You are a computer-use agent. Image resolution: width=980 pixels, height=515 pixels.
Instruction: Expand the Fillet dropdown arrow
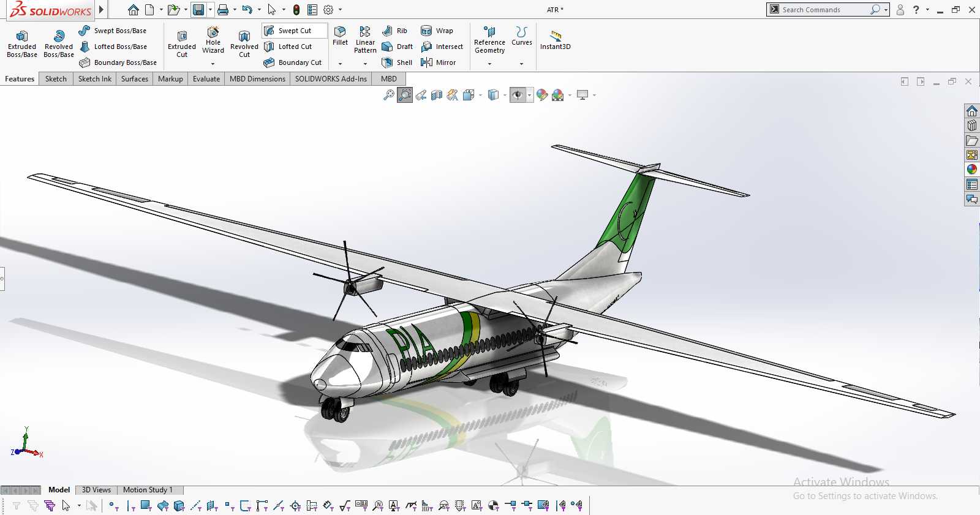340,64
